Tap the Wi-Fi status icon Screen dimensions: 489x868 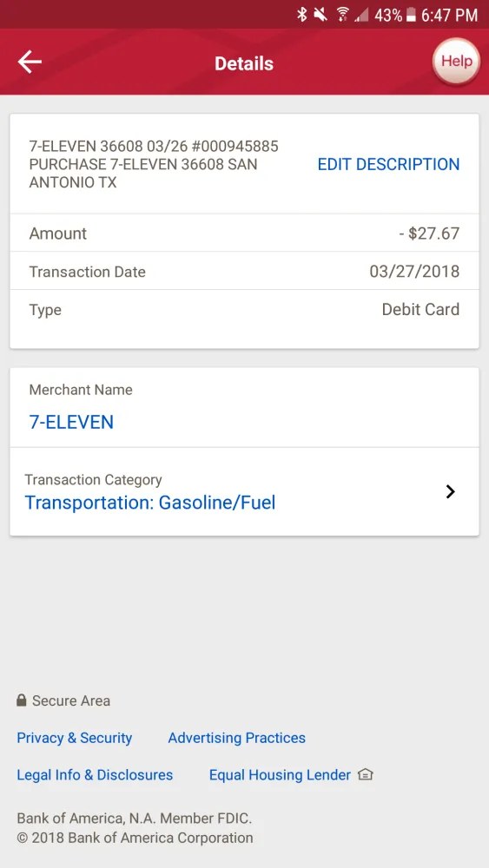tap(343, 15)
